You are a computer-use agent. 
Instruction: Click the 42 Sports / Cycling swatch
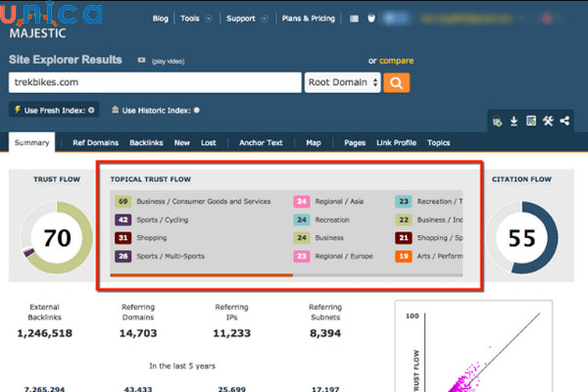(123, 220)
